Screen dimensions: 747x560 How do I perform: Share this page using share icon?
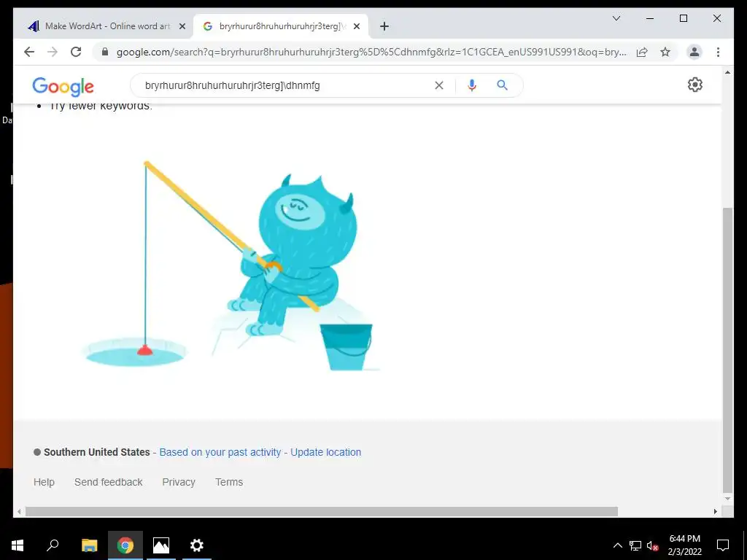642,52
